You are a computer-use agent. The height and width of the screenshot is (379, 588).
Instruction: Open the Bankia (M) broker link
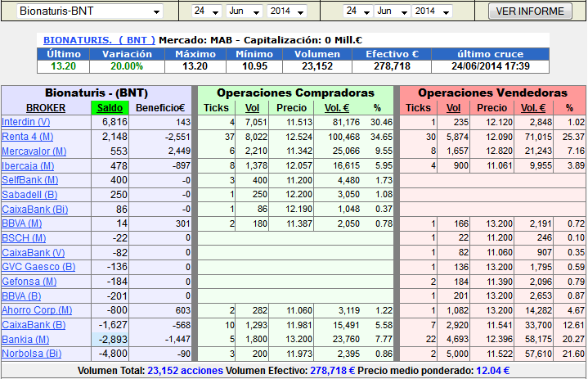point(25,340)
